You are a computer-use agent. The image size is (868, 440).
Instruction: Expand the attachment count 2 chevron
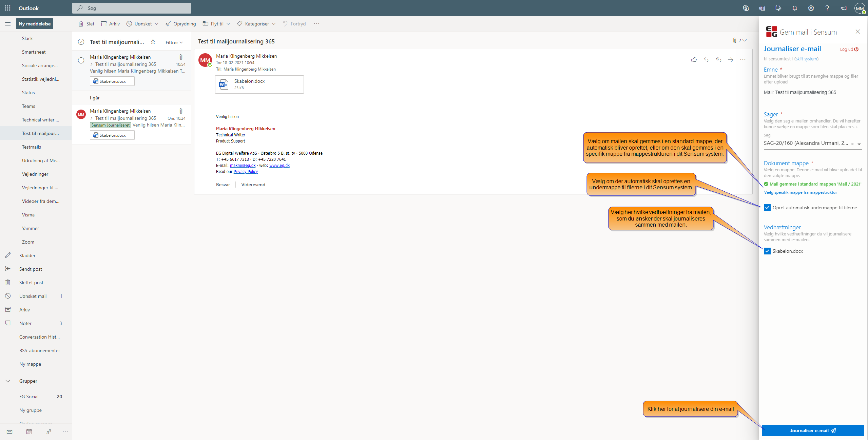(x=744, y=40)
